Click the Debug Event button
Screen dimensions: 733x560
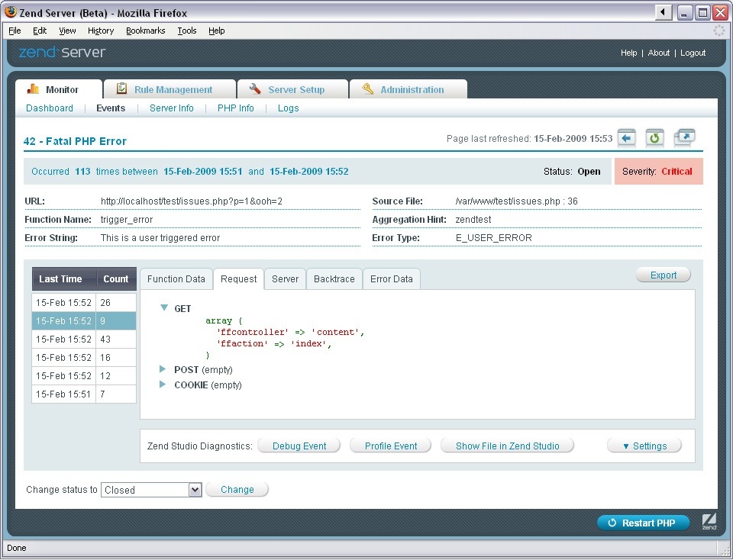(x=299, y=446)
